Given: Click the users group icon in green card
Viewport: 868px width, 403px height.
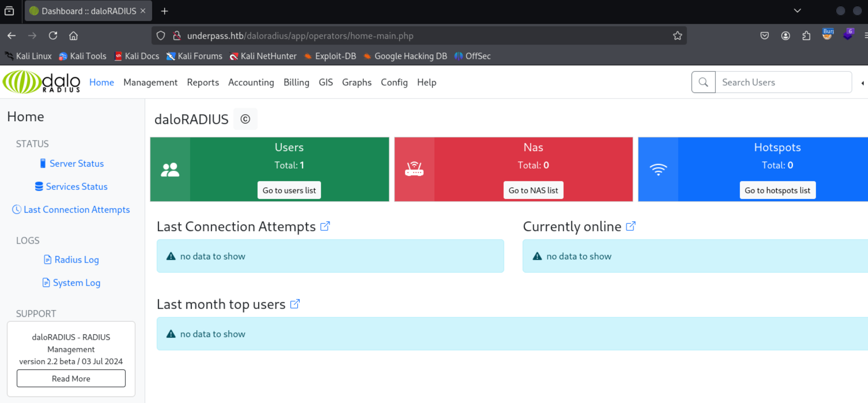Looking at the screenshot, I should 170,169.
